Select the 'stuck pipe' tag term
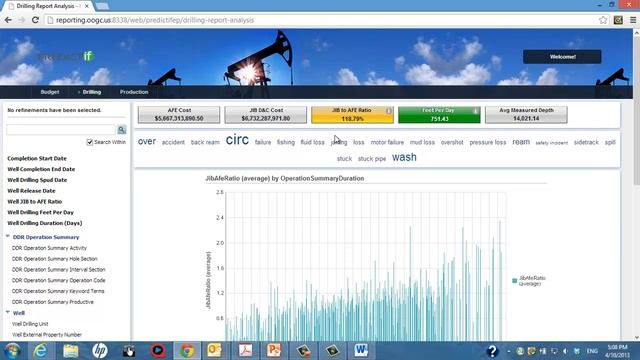This screenshot has height=360, width=640. [372, 158]
